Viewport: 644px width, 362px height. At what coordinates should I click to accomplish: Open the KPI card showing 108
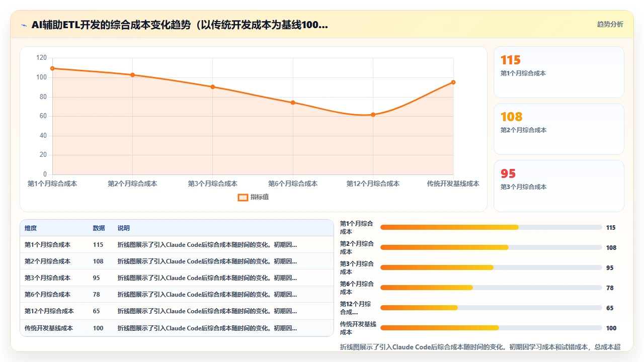(559, 129)
